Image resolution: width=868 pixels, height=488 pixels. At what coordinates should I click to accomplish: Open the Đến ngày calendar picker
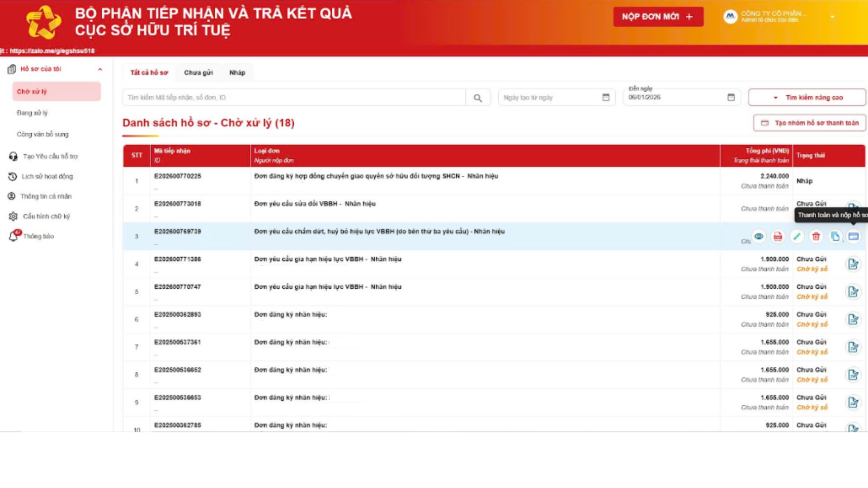click(x=731, y=97)
